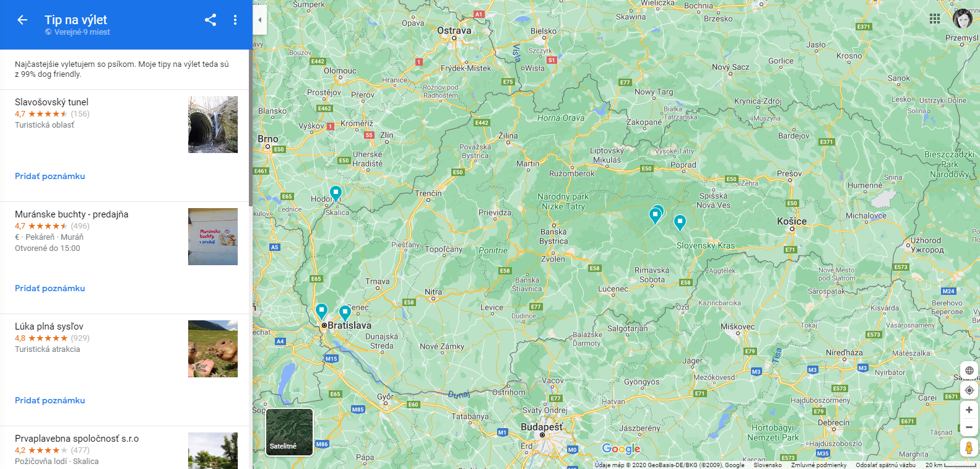Zoom in with the plus button
This screenshot has width=980, height=469.
tap(969, 410)
